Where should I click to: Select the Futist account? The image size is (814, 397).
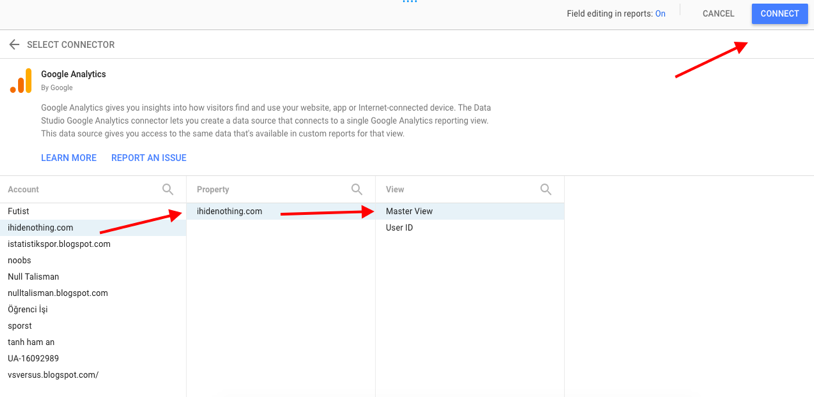pyautogui.click(x=93, y=211)
